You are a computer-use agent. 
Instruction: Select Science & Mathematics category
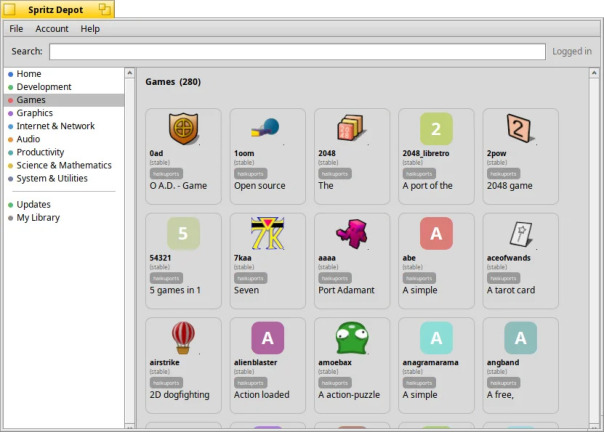(64, 165)
